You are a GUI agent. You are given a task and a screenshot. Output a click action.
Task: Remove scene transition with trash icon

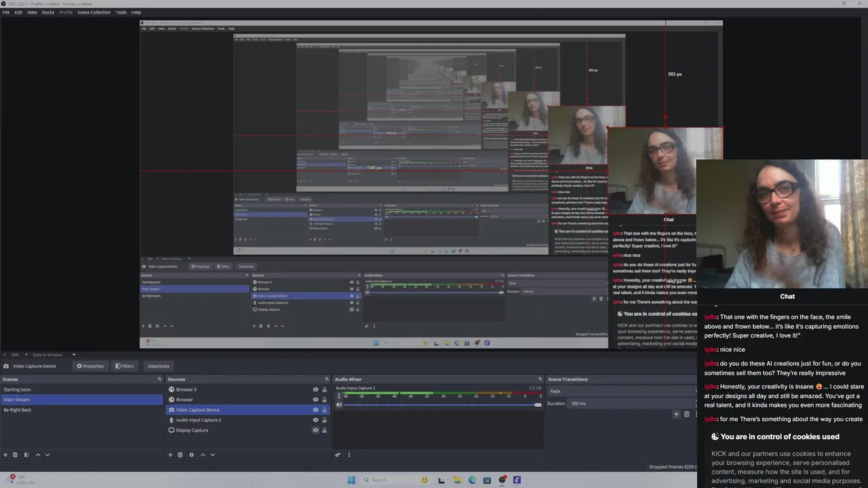point(686,414)
